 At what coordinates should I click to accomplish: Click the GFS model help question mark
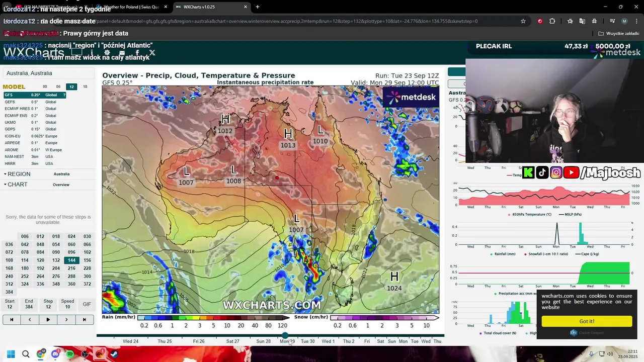pos(64,95)
